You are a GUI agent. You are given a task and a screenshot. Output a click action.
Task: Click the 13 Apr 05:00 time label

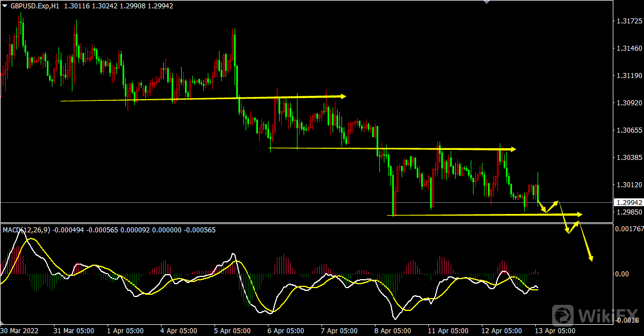pos(555,330)
